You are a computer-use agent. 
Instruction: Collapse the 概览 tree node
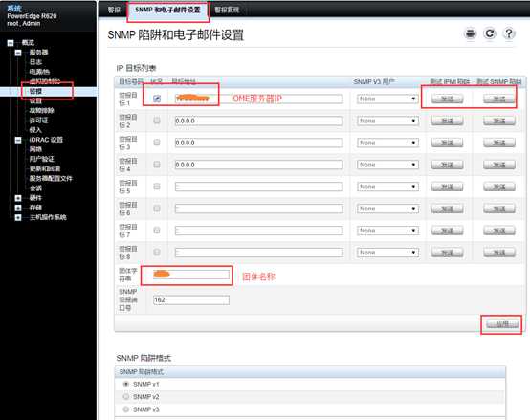[x=11, y=43]
